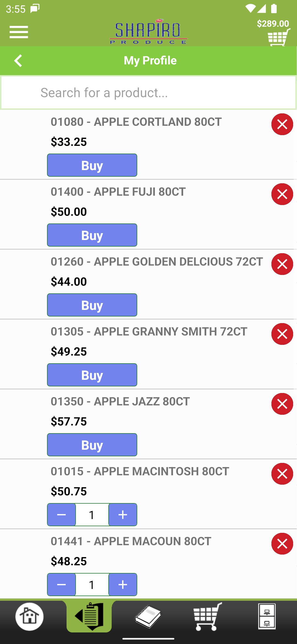Buy Apple Cortland 80CT
This screenshot has height=644, width=297.
tap(92, 165)
